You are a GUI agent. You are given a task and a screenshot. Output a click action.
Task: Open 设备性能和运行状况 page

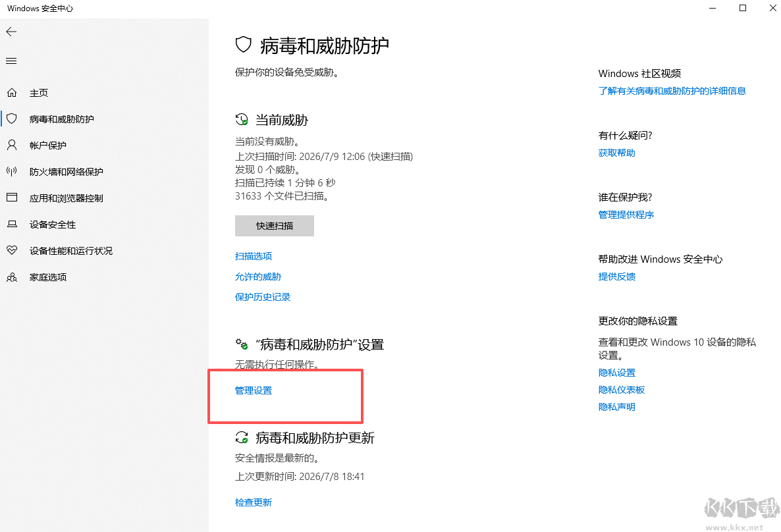[71, 251]
